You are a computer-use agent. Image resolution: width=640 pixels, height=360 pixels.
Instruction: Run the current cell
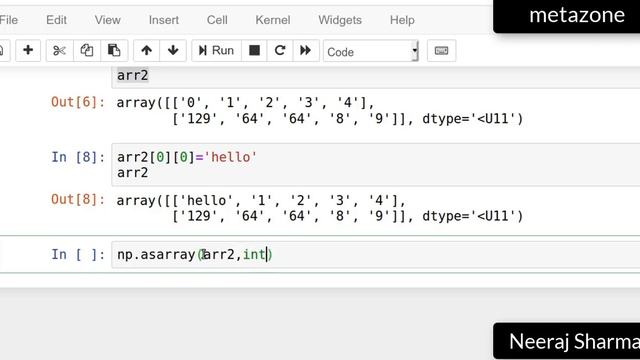pyautogui.click(x=216, y=51)
